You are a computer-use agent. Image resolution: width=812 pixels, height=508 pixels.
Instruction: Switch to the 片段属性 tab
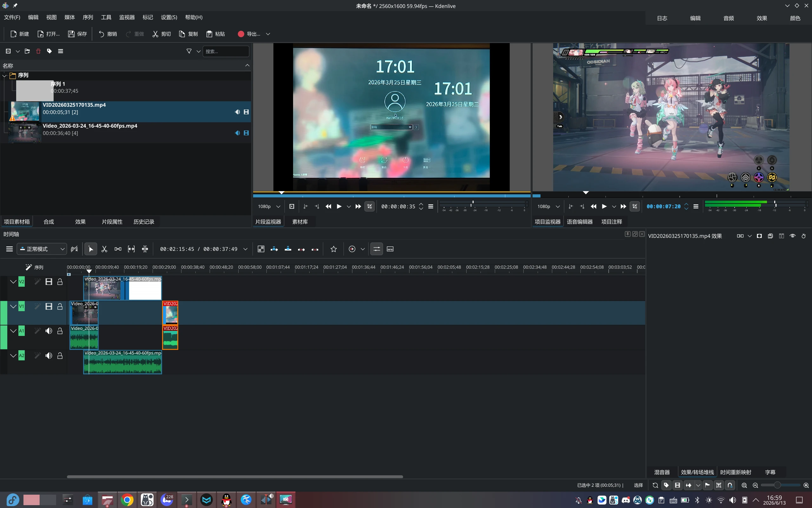(x=112, y=222)
